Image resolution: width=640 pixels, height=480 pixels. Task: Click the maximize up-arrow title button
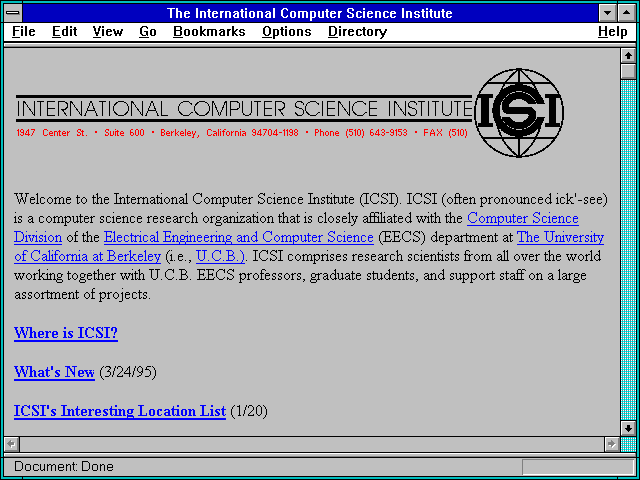tap(627, 13)
